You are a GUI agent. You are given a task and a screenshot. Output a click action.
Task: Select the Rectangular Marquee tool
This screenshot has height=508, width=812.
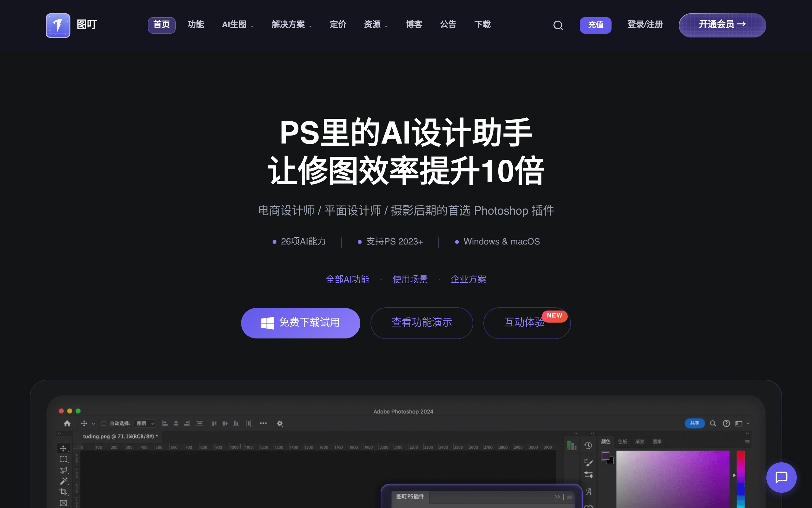coord(63,459)
